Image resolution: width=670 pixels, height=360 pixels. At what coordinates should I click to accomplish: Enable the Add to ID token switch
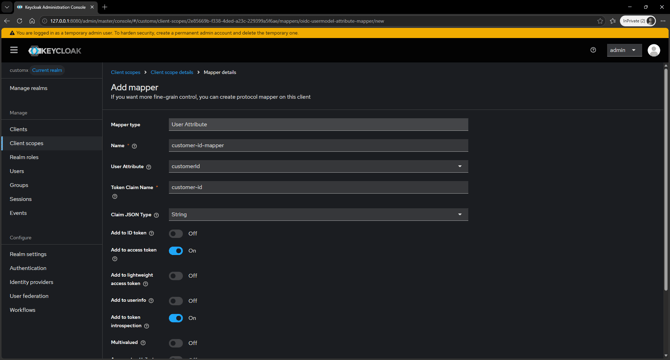click(x=176, y=234)
